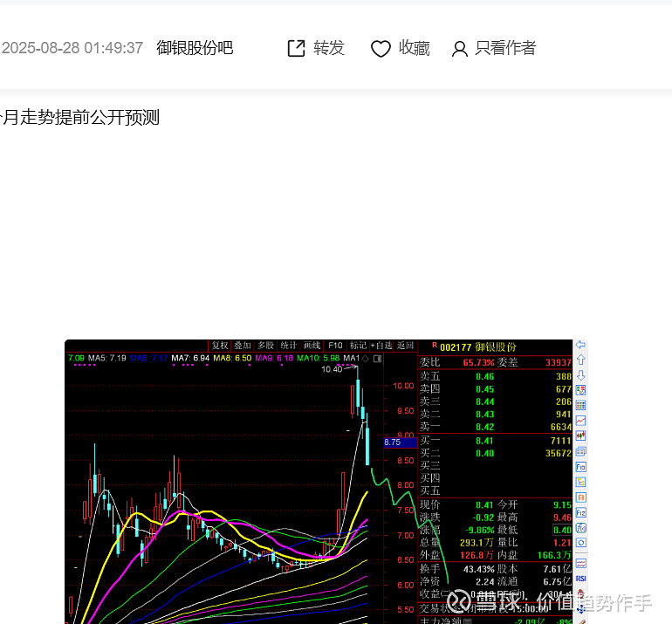
Task: Click the 卖二 8.43 order row
Action: tap(496, 414)
